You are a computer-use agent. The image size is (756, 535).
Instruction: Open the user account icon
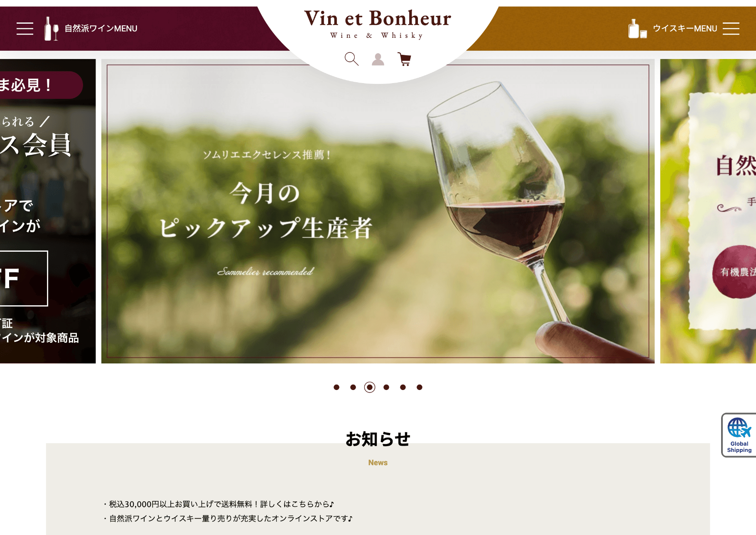click(x=378, y=59)
